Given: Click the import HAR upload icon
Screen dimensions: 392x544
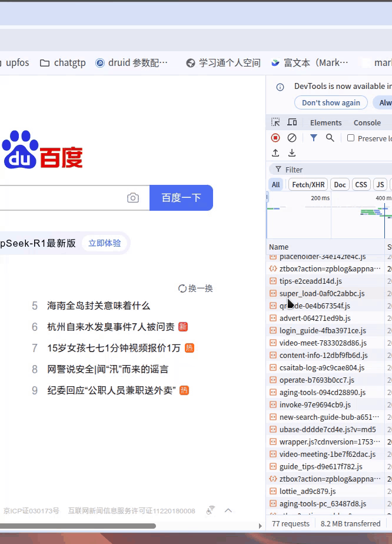Looking at the screenshot, I should 275,153.
